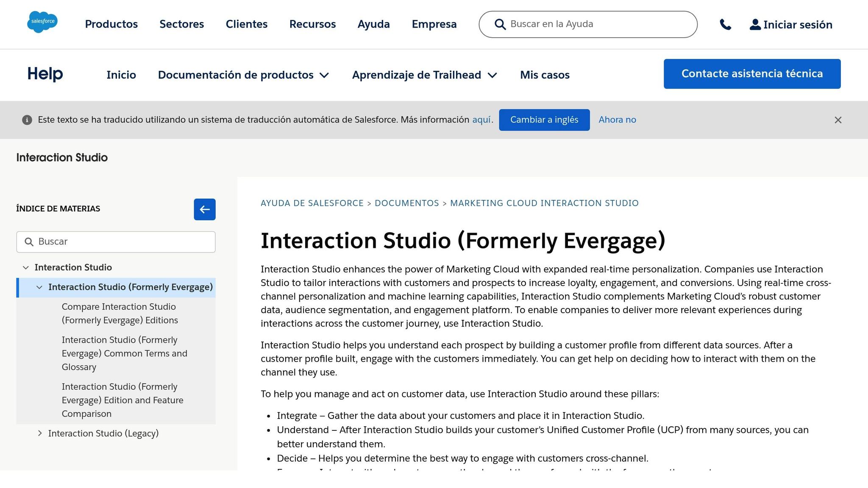Click AYUDA DE SALESFORCE breadcrumb
Image resolution: width=868 pixels, height=488 pixels.
pos(312,203)
